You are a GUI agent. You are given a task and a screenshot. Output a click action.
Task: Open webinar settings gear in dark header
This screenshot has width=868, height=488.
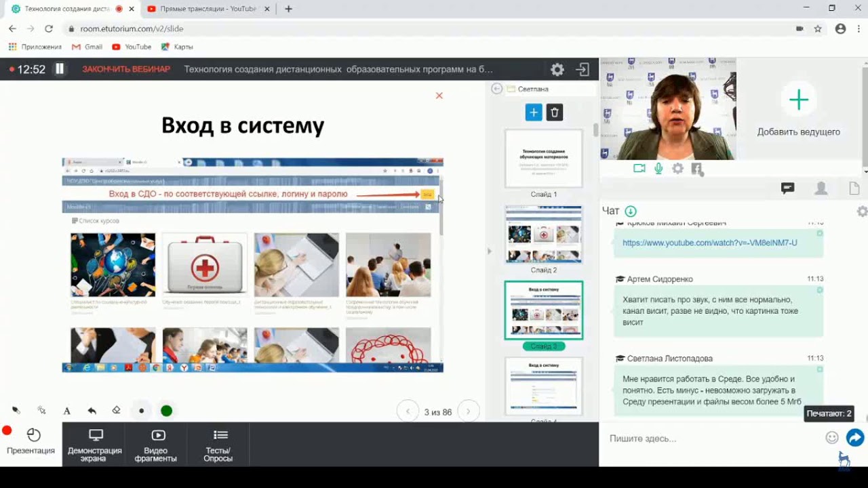[x=557, y=69]
